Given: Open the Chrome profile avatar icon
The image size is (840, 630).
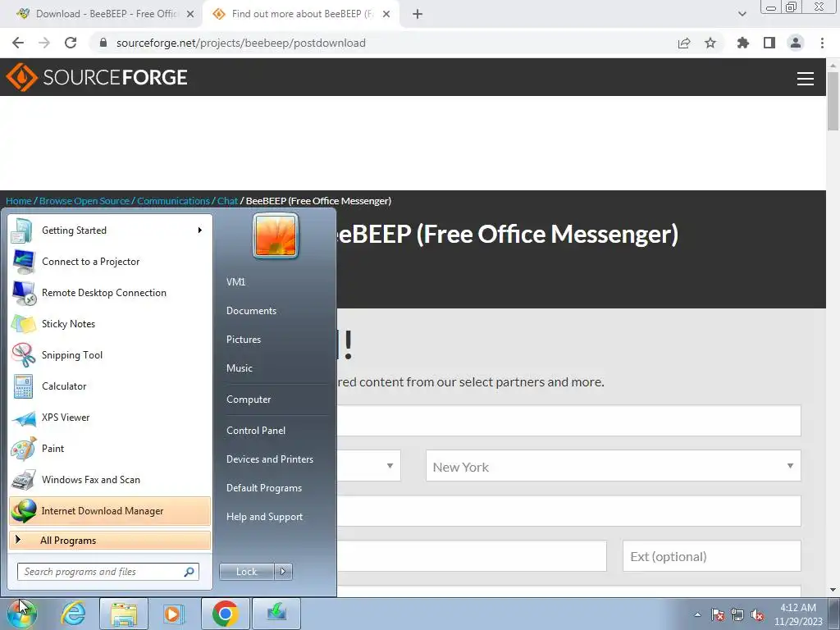Looking at the screenshot, I should pos(796,43).
